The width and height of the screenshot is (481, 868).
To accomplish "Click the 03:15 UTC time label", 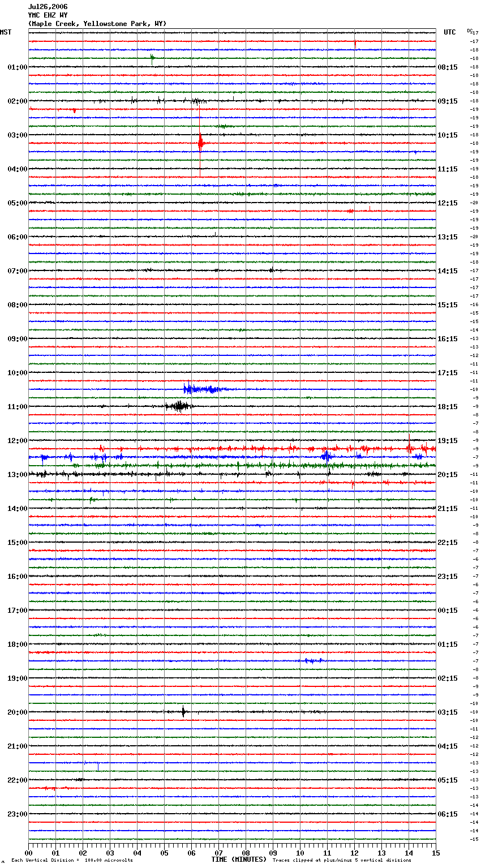I will (x=448, y=712).
